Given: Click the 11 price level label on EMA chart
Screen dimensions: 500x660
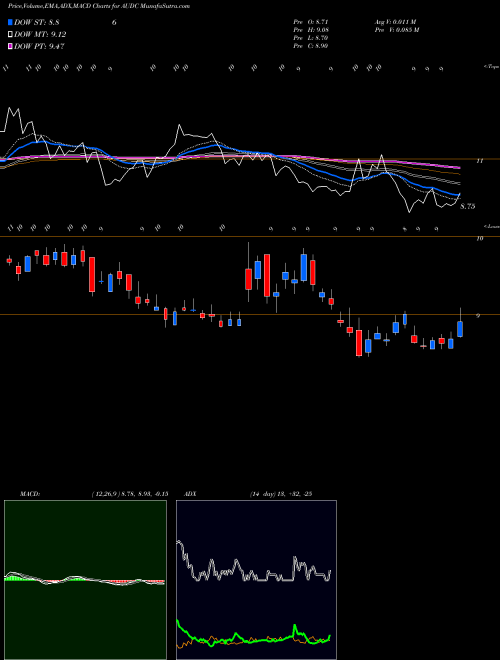Looking at the screenshot, I should point(479,161).
